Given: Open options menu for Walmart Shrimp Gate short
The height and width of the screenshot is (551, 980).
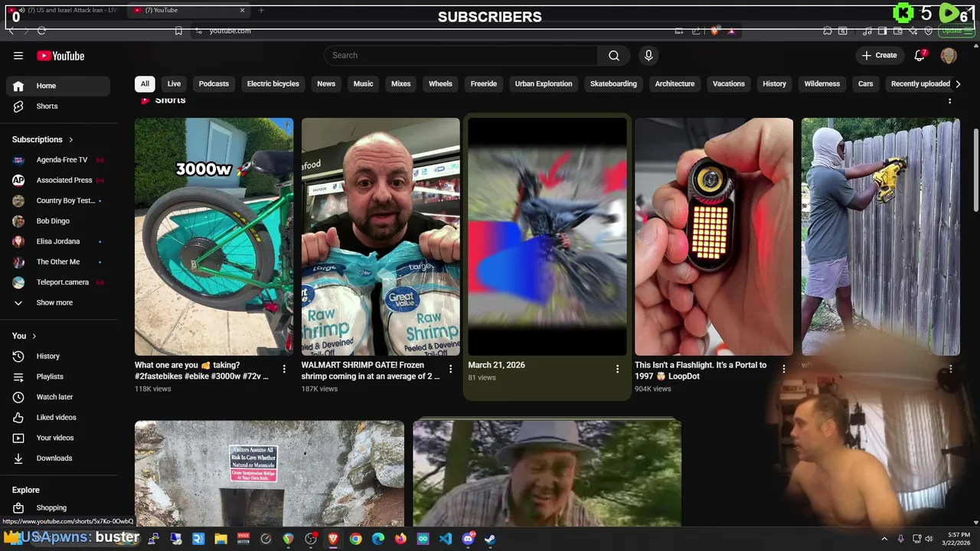Looking at the screenshot, I should [x=450, y=369].
